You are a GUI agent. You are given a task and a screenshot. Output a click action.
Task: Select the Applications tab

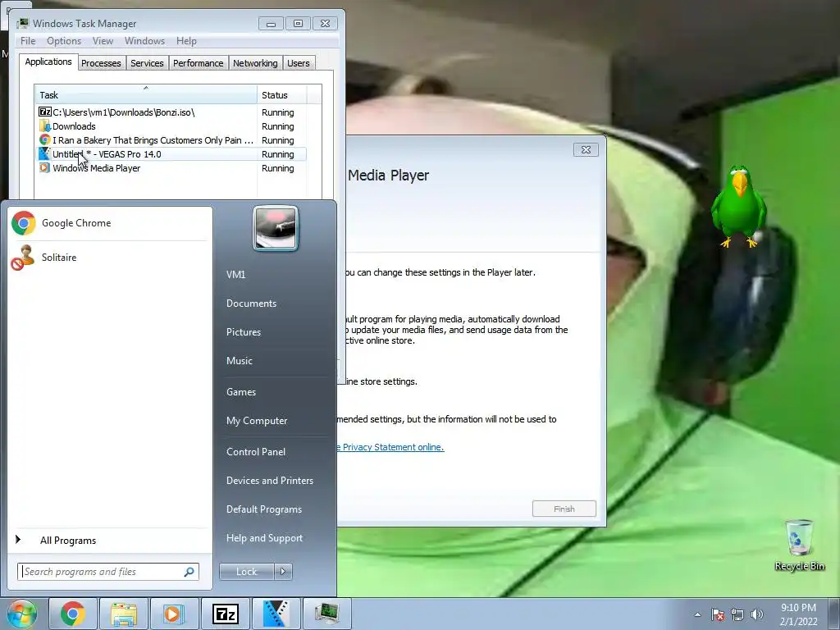pyautogui.click(x=48, y=62)
